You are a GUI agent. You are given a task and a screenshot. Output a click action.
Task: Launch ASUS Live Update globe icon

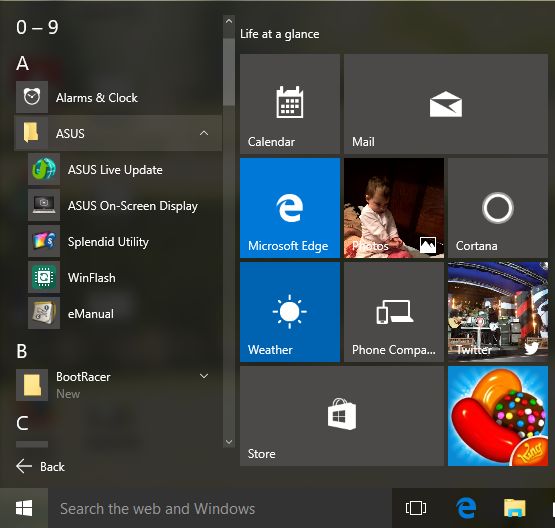click(44, 169)
